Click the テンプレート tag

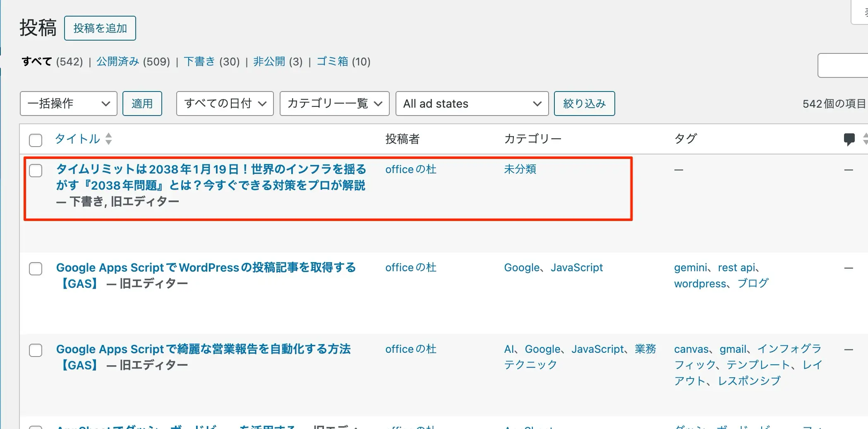[758, 365]
